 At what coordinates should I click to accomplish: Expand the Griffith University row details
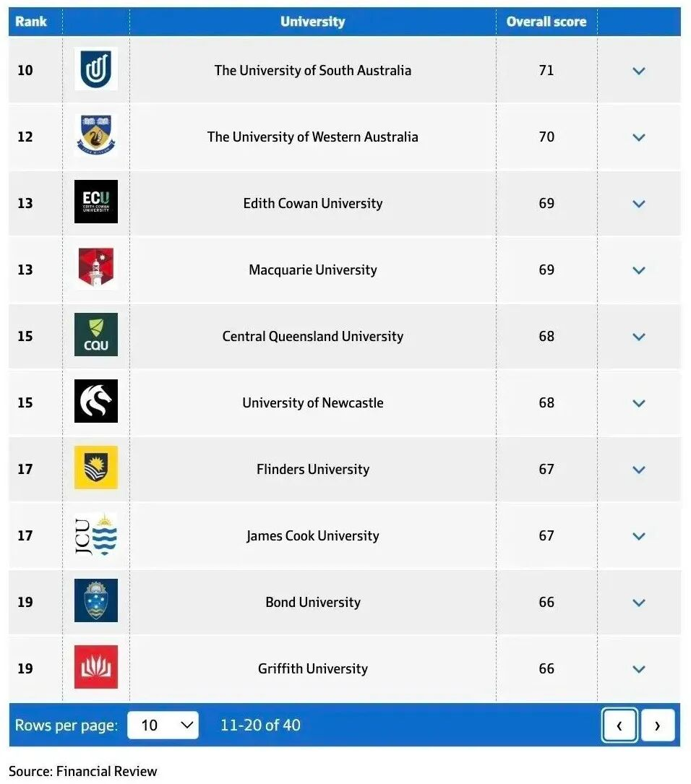638,669
